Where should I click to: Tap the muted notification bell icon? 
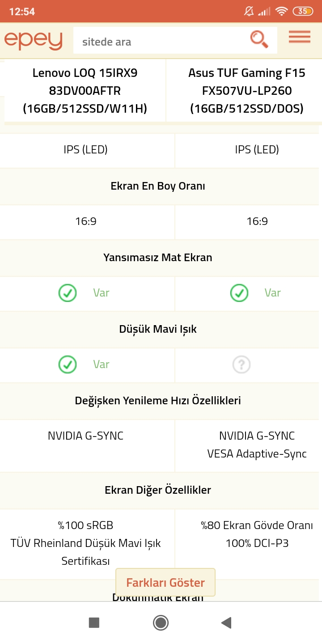tap(249, 11)
